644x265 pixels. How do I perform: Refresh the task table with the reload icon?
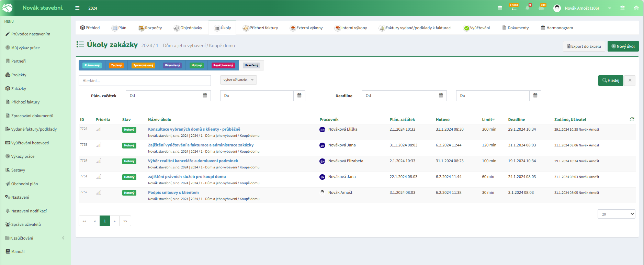tap(632, 119)
